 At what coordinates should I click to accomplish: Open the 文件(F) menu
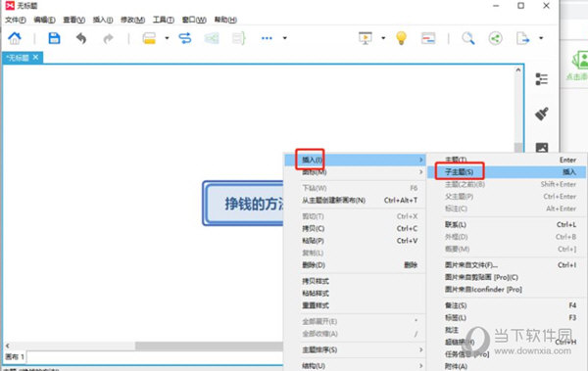[16, 20]
